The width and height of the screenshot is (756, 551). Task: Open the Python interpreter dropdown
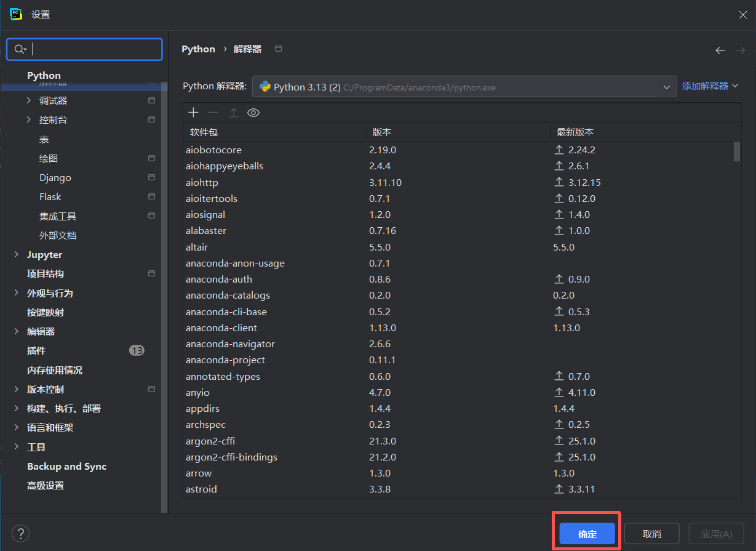tap(464, 87)
